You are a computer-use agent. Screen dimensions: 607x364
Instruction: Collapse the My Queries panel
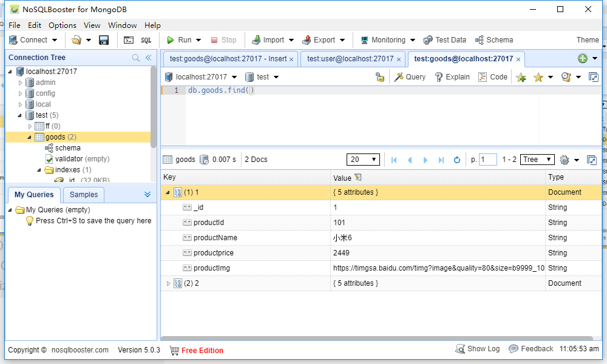point(148,195)
